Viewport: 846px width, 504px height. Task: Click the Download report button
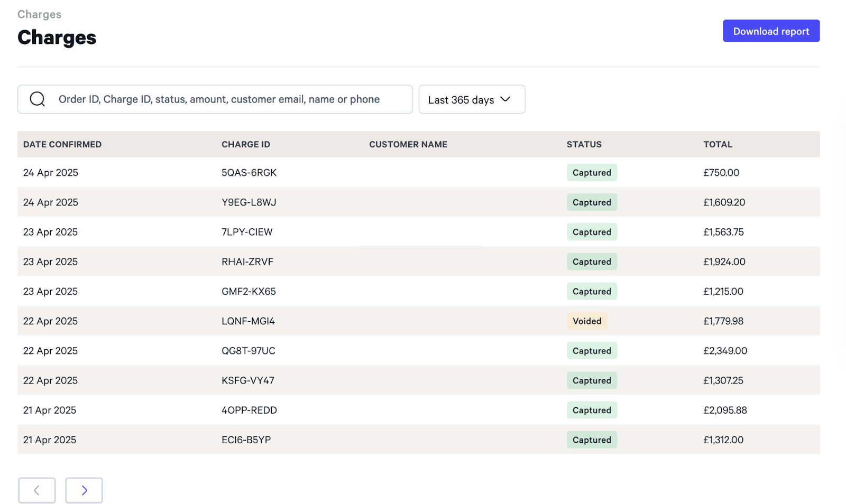coord(771,31)
